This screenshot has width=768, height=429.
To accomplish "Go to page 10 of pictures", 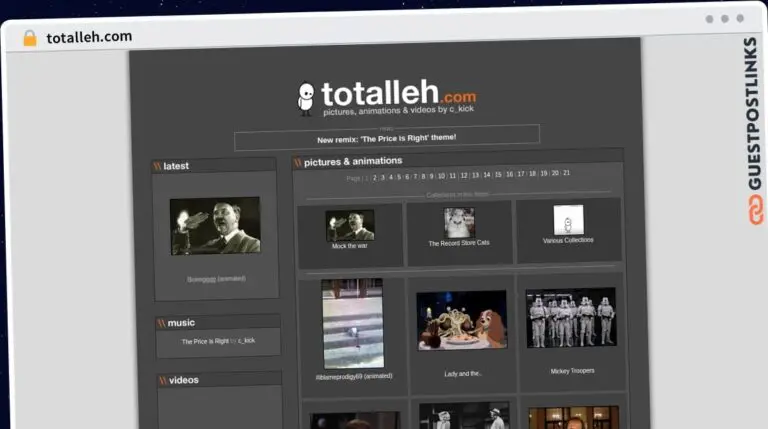I will coord(441,176).
